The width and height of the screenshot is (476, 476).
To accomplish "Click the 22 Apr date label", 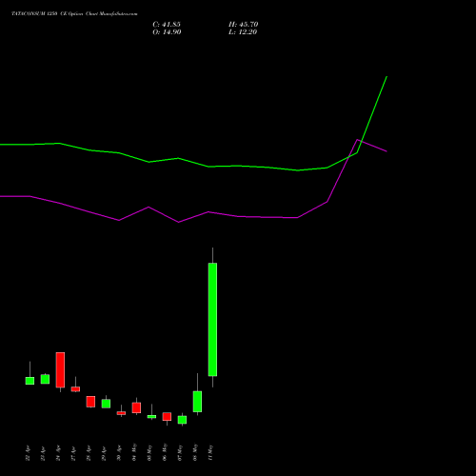I will click(28, 453).
